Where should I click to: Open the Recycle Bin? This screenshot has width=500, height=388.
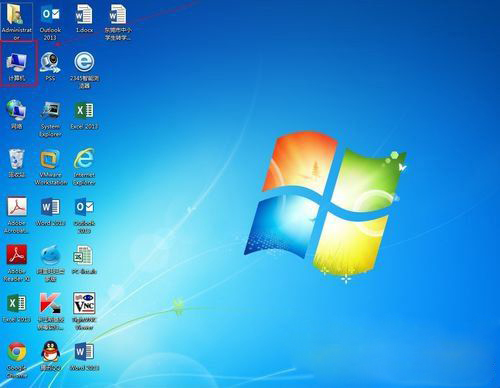coord(16,159)
